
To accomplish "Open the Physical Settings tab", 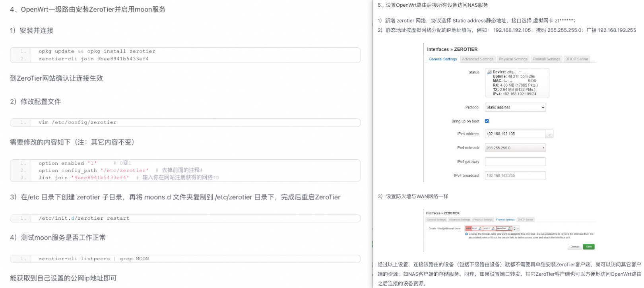I will (x=513, y=59).
